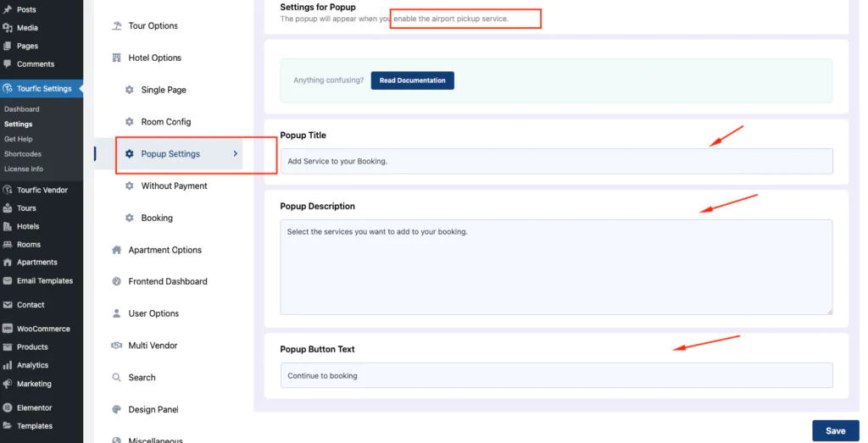Click the Design Panel palette icon

coord(116,410)
